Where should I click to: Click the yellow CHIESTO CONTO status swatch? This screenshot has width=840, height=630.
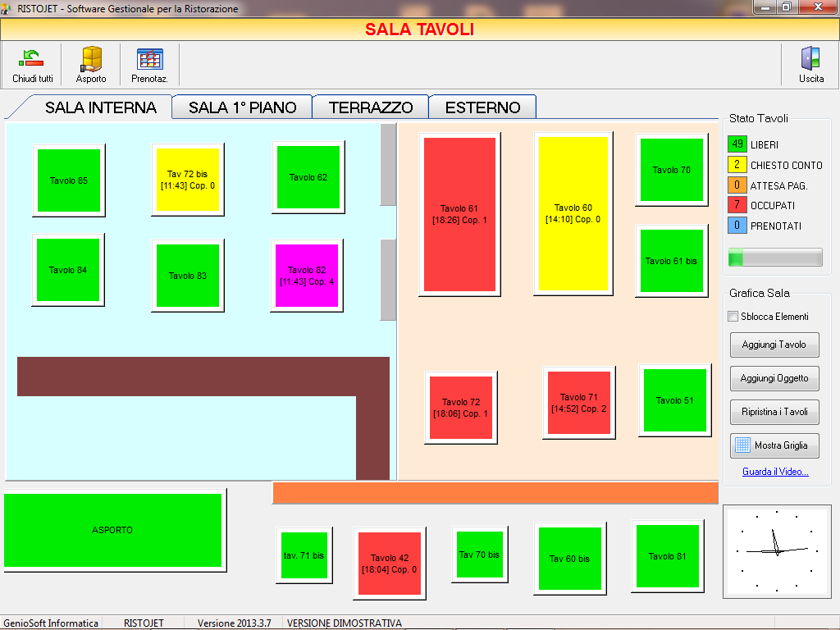pos(737,165)
